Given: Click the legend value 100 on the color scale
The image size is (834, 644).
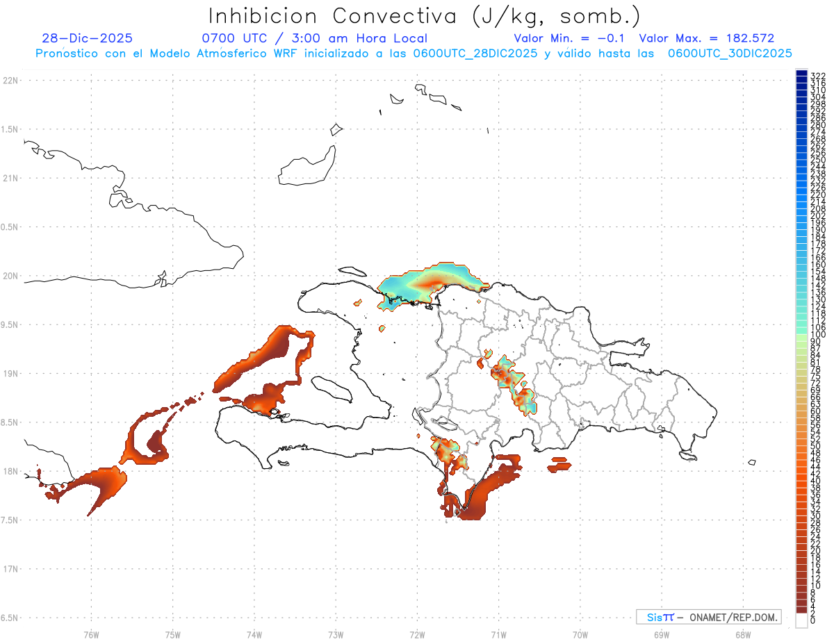Looking at the screenshot, I should click(x=818, y=335).
